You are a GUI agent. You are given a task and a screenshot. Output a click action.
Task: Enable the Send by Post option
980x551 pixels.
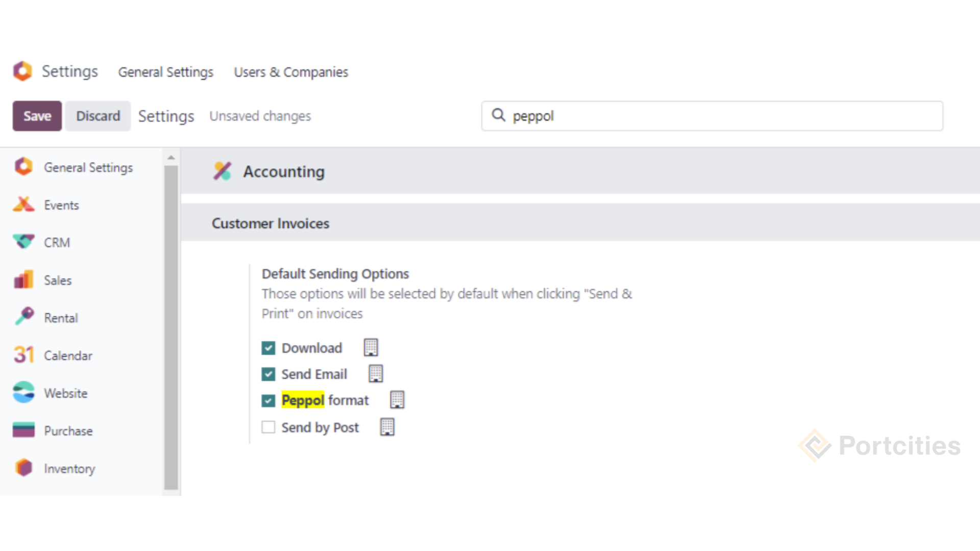pyautogui.click(x=268, y=427)
